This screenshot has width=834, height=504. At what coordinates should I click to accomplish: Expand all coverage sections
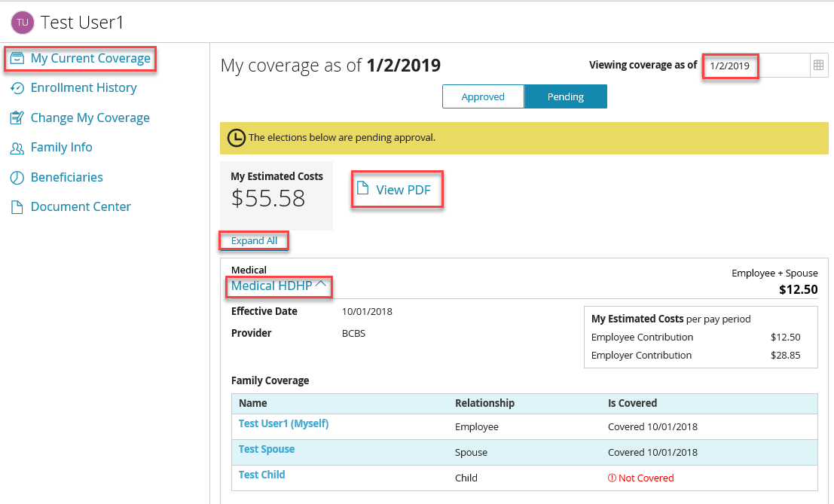pyautogui.click(x=254, y=241)
